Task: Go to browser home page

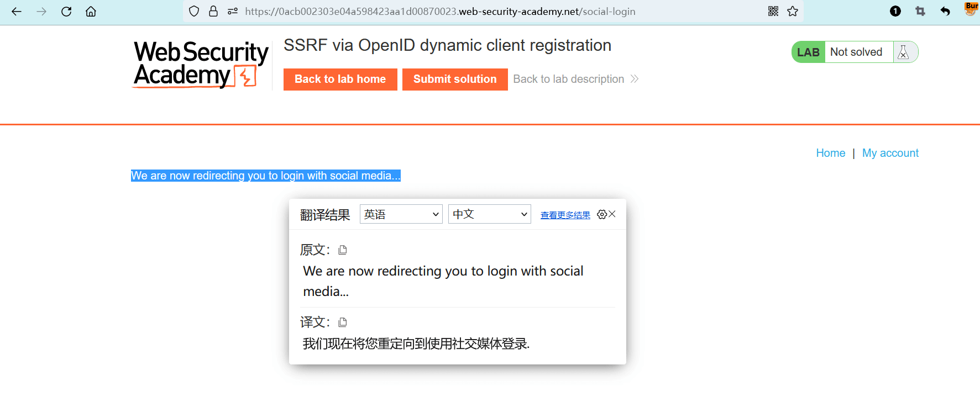Action: coord(91,11)
